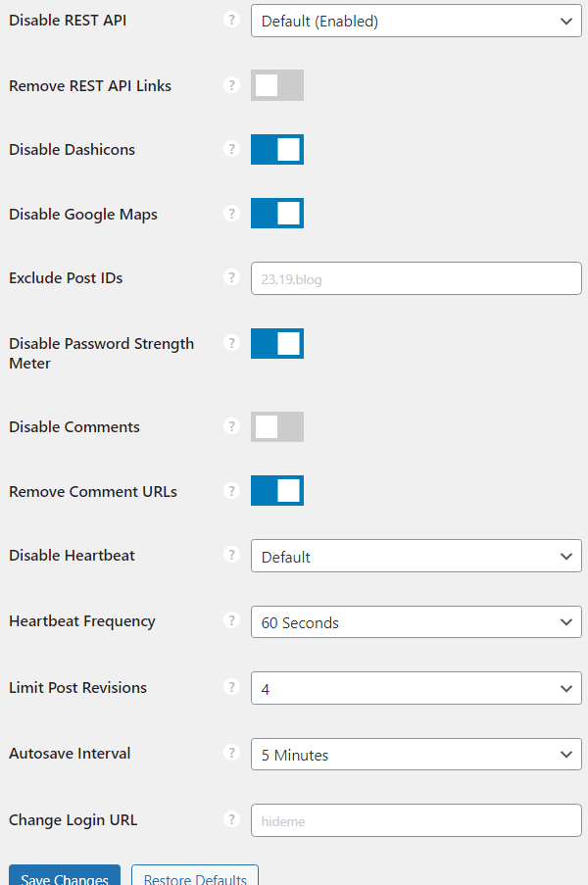This screenshot has height=885, width=588.
Task: Enable the Remove REST API Links toggle
Action: [x=276, y=85]
